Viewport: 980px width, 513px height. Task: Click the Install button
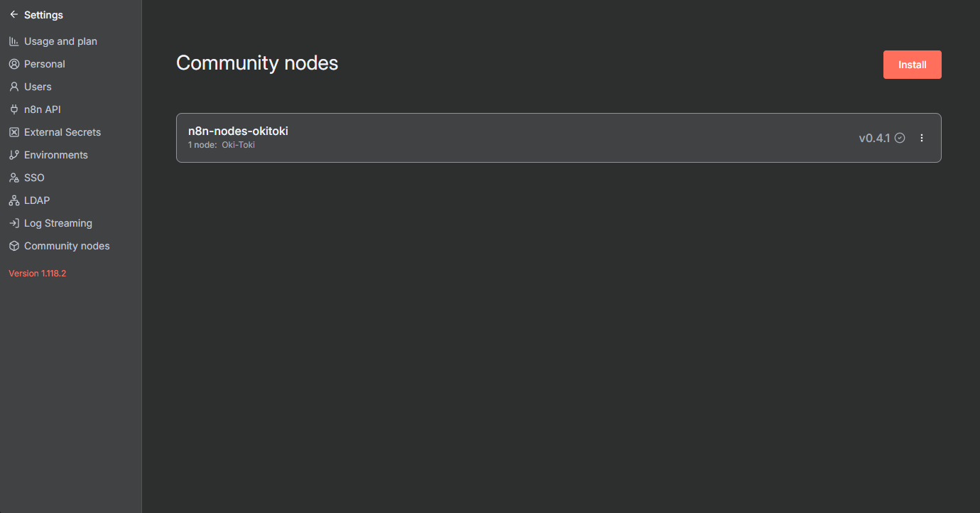pyautogui.click(x=912, y=64)
